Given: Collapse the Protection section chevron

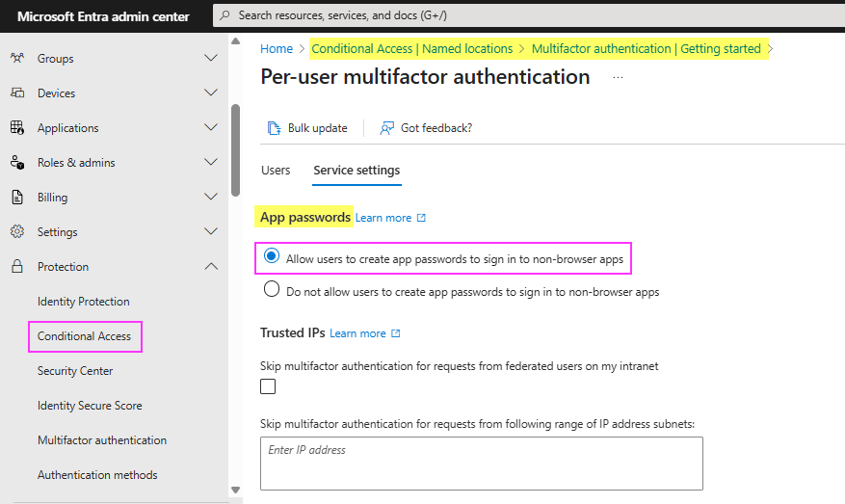Looking at the screenshot, I should [x=211, y=266].
